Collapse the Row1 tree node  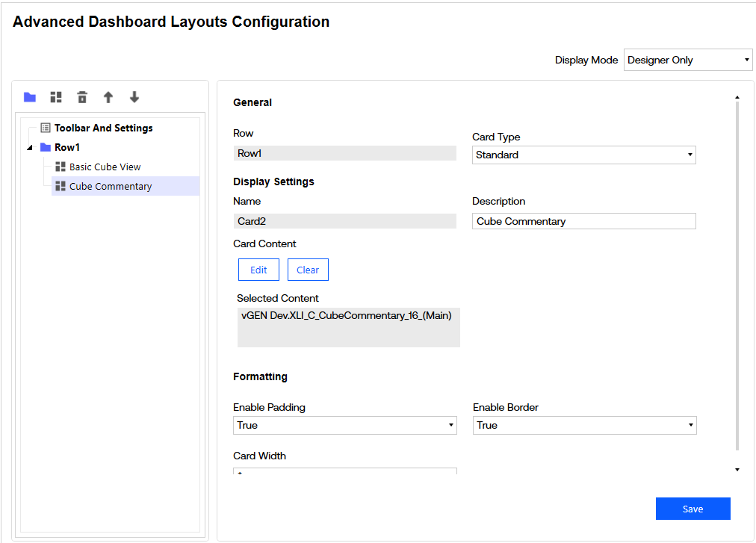(x=30, y=148)
